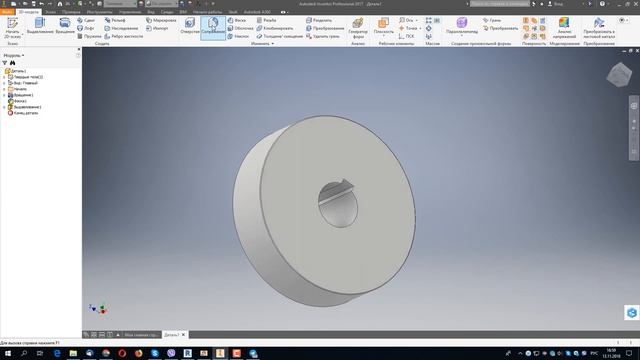Switch to the Инструменты ribbon tab
Screen dimensions: 640x360
[99, 12]
